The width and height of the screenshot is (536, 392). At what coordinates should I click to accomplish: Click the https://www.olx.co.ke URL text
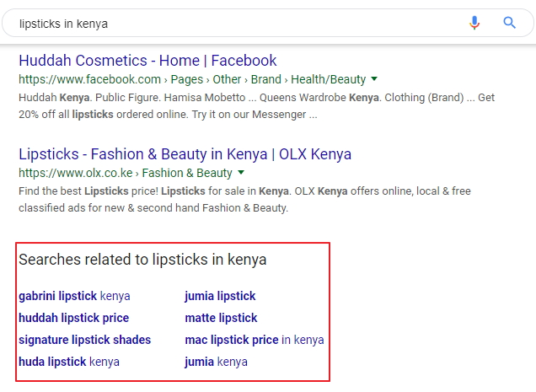[x=76, y=173]
